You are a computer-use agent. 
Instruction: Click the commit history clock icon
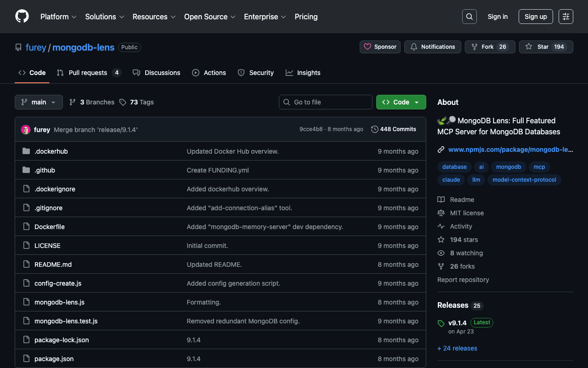pyautogui.click(x=374, y=129)
